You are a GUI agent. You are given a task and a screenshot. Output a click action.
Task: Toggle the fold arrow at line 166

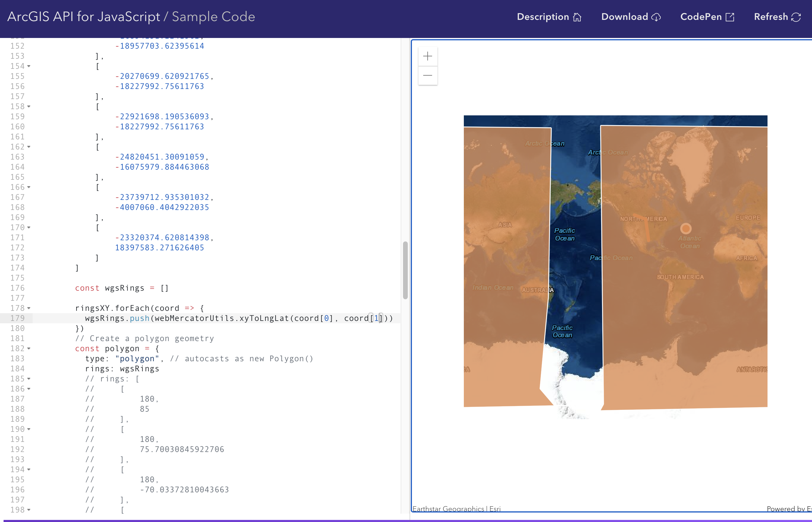coord(29,187)
